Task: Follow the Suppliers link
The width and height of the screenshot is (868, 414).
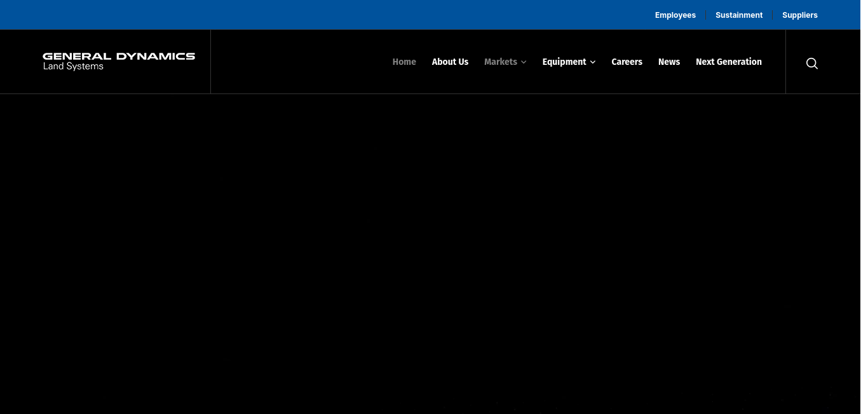Action: click(800, 15)
